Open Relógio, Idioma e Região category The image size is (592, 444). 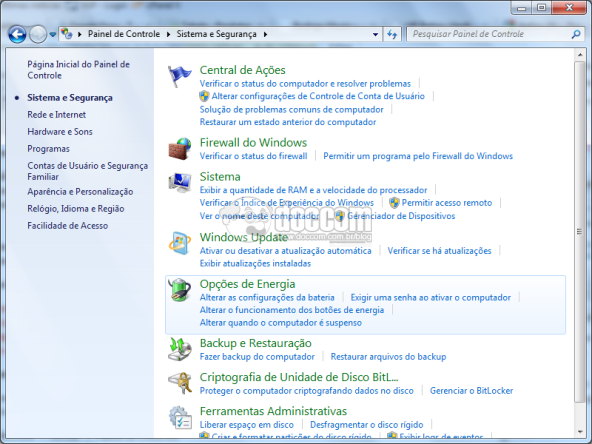coord(76,209)
